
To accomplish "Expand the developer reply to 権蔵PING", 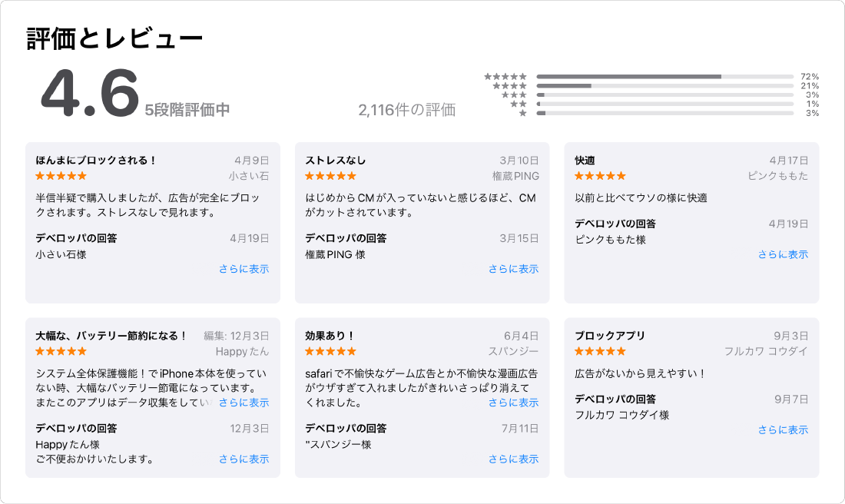I will click(x=513, y=269).
